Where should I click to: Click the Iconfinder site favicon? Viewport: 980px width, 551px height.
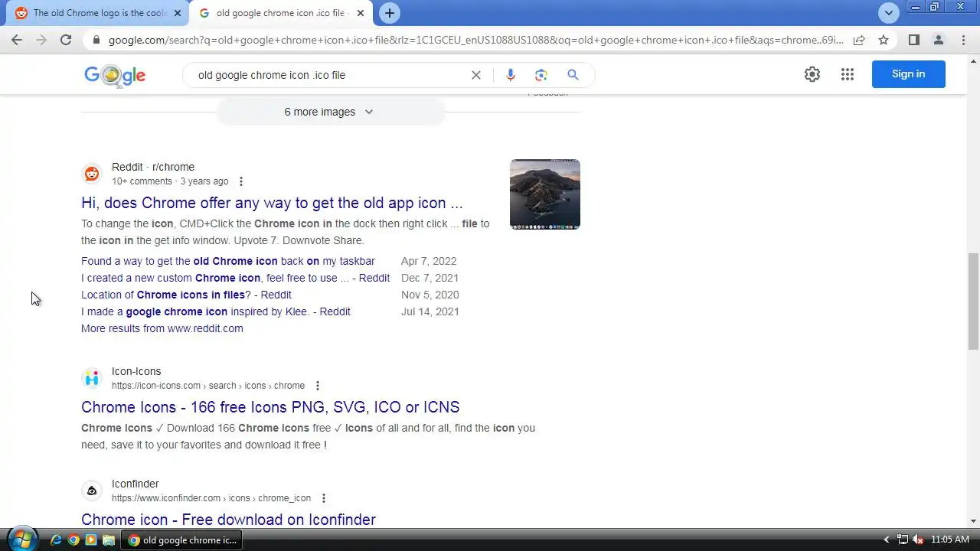(x=92, y=491)
